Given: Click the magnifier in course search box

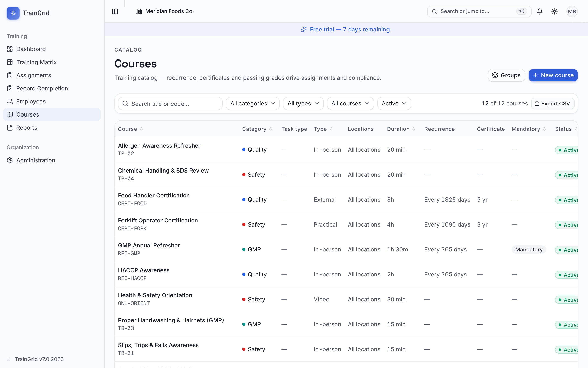Looking at the screenshot, I should tap(125, 104).
